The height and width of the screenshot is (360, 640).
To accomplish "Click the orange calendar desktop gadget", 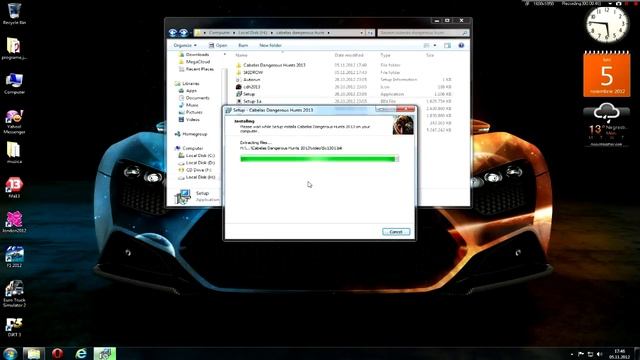I will [x=607, y=74].
